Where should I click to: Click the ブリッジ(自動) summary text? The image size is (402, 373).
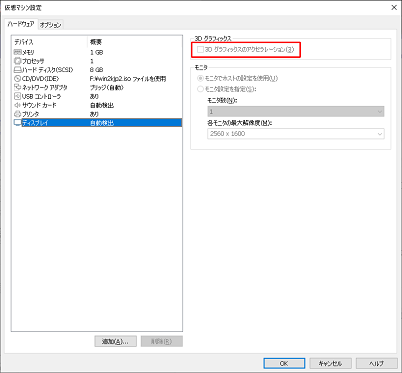[107, 87]
